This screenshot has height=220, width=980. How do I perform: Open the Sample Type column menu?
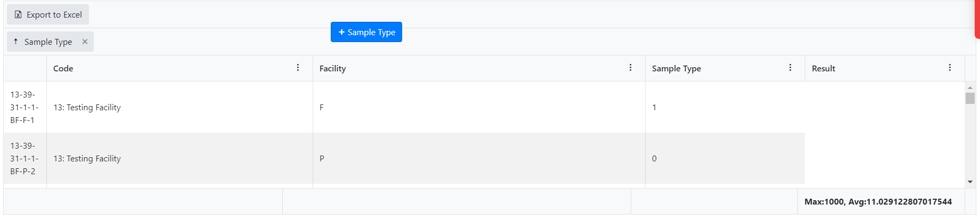[x=790, y=68]
